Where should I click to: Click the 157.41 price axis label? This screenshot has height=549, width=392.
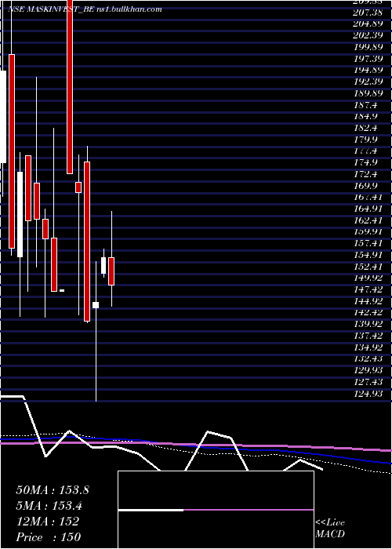(369, 243)
